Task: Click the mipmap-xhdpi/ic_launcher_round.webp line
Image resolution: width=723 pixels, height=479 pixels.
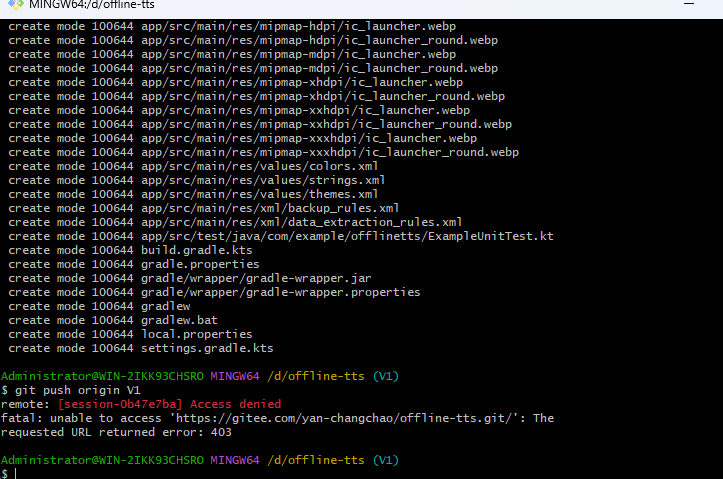Action: coord(256,96)
